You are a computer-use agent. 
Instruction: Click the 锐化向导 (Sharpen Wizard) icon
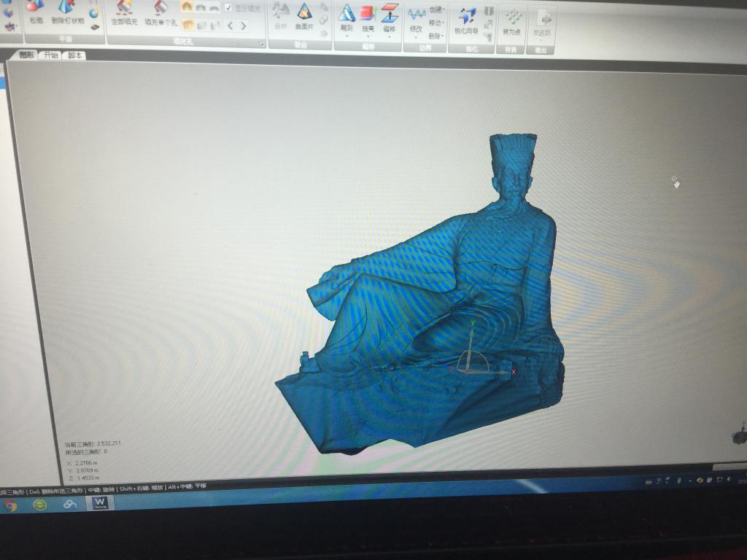466,19
